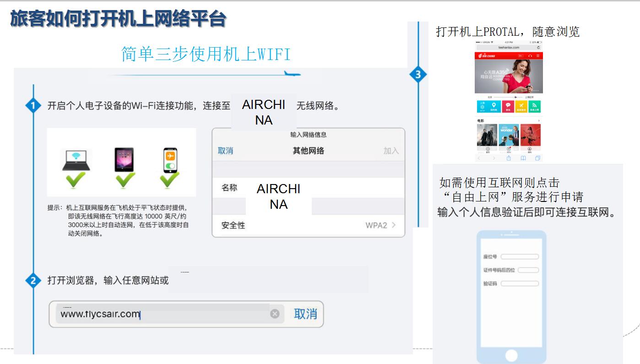Tap the Air China logo in the portal

coord(487,56)
